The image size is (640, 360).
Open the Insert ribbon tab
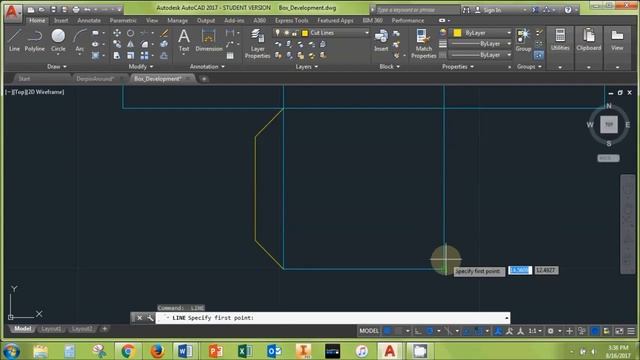[61, 20]
